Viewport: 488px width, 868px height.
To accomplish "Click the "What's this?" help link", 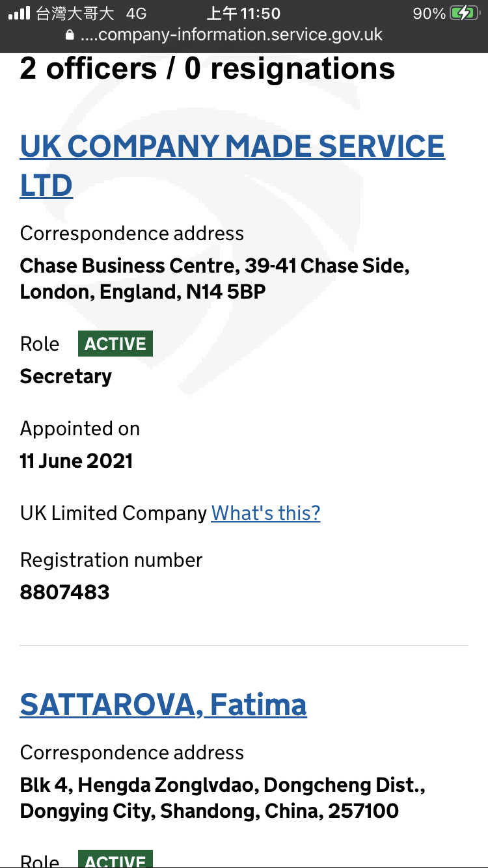I will [x=265, y=513].
